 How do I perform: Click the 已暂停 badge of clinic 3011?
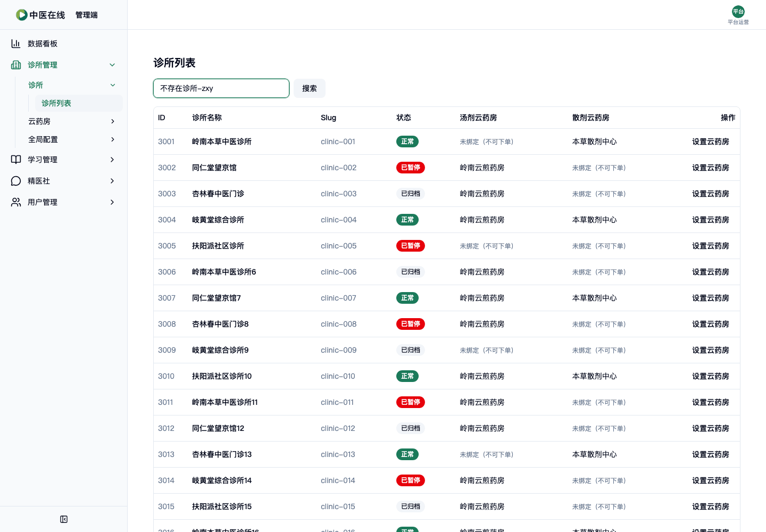411,402
